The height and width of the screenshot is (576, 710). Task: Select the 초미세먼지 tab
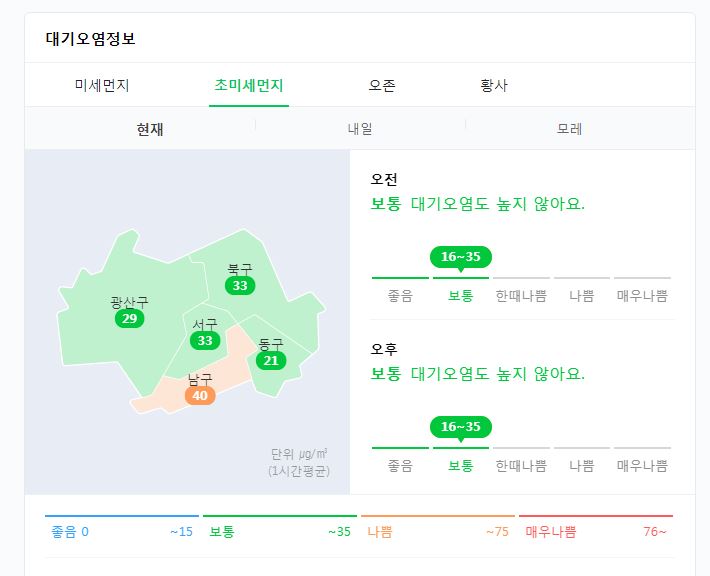pyautogui.click(x=249, y=85)
